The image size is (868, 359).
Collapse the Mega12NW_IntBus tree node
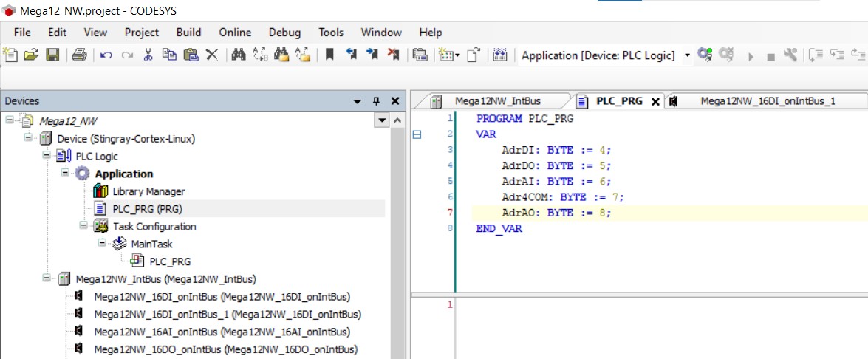[47, 279]
